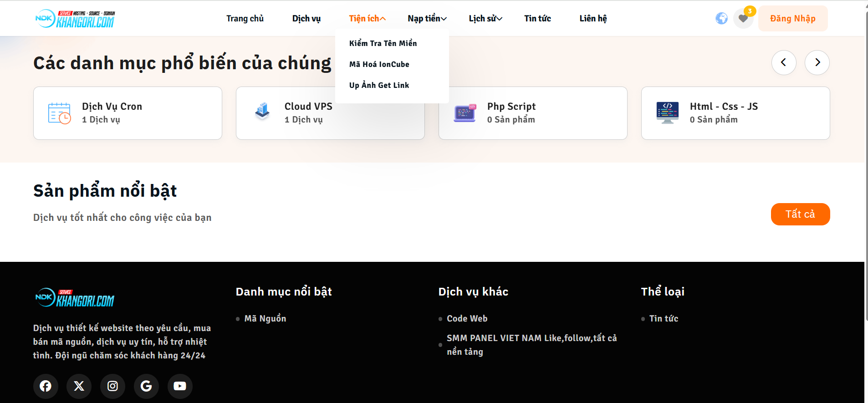The height and width of the screenshot is (403, 868).
Task: Click the KhangOri logo in header
Action: click(x=76, y=19)
